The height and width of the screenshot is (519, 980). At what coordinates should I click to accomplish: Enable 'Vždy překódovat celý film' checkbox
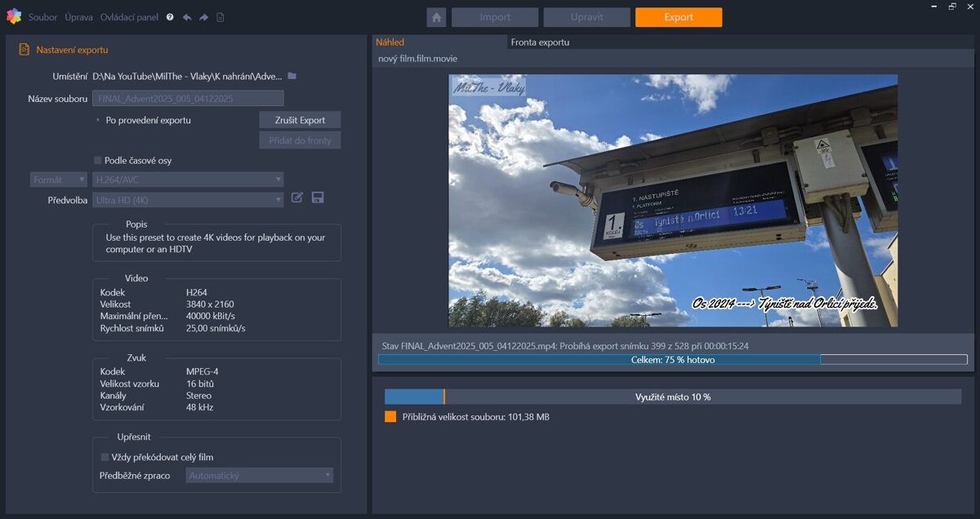(x=105, y=457)
